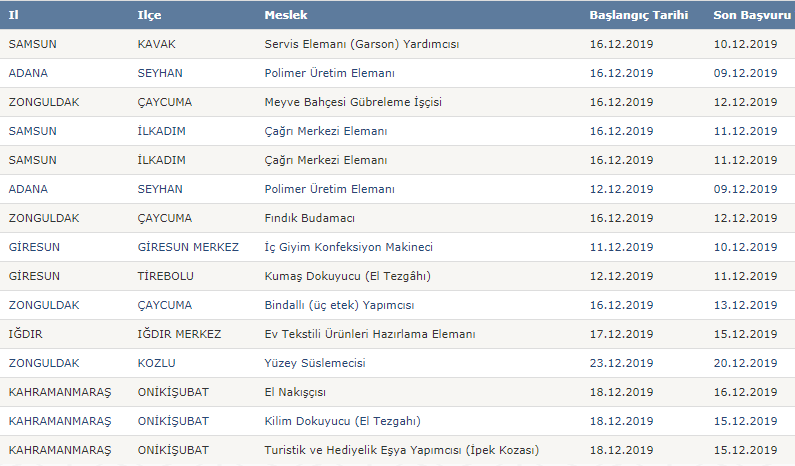Select the Başlangıç Tarihi column header
This screenshot has width=795, height=466.
[x=639, y=15]
